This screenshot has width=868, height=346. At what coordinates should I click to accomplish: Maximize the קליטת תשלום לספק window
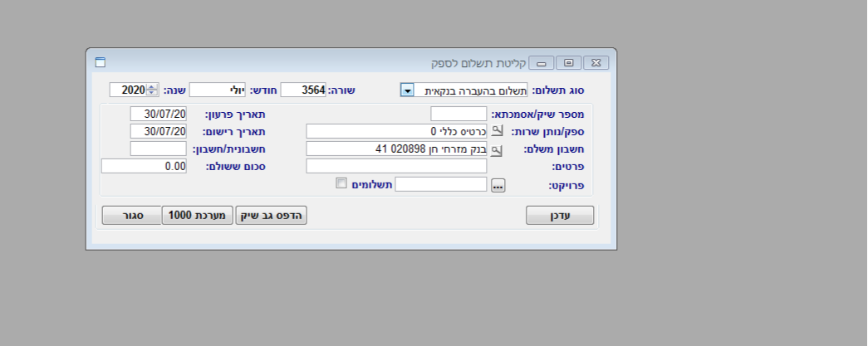point(568,62)
